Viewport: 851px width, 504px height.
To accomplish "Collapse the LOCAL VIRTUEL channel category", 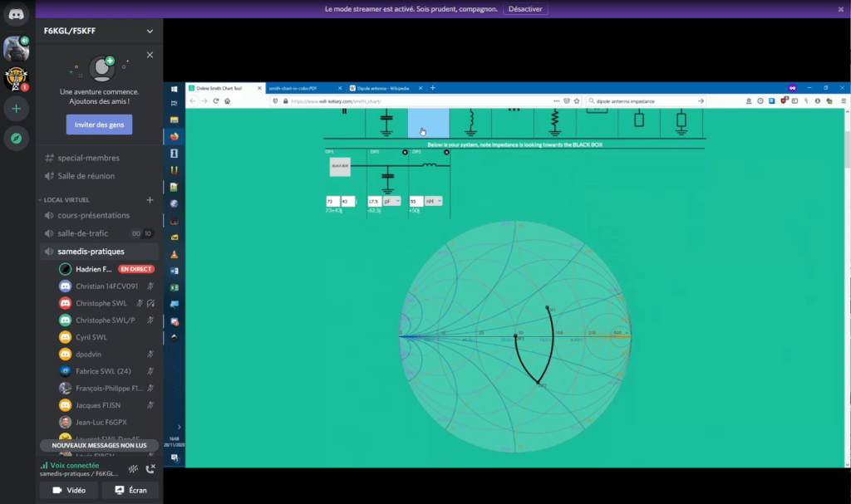I will click(66, 200).
